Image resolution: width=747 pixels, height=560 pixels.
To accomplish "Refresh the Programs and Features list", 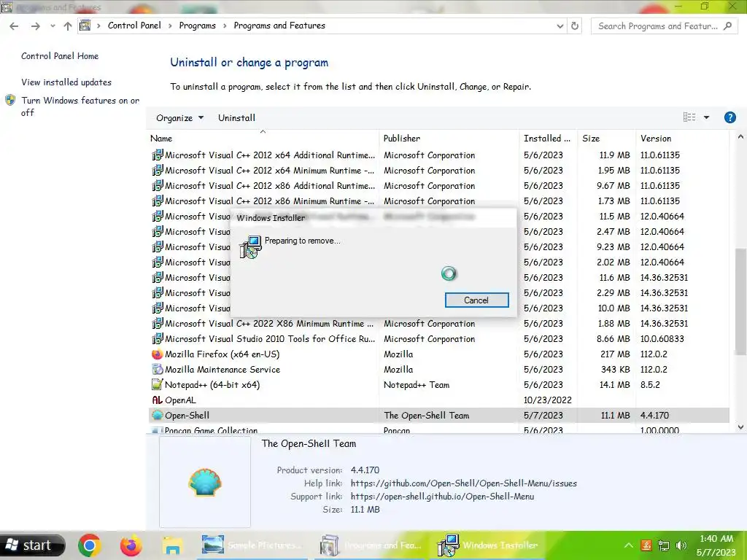I will click(575, 26).
